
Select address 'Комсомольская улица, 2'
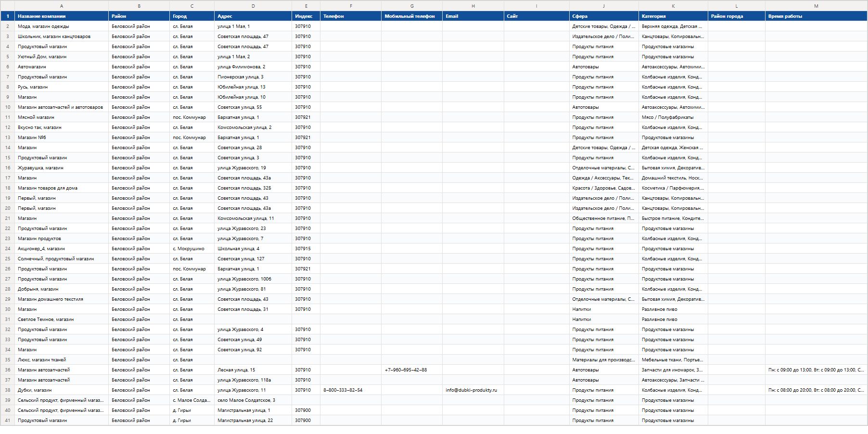[253, 128]
